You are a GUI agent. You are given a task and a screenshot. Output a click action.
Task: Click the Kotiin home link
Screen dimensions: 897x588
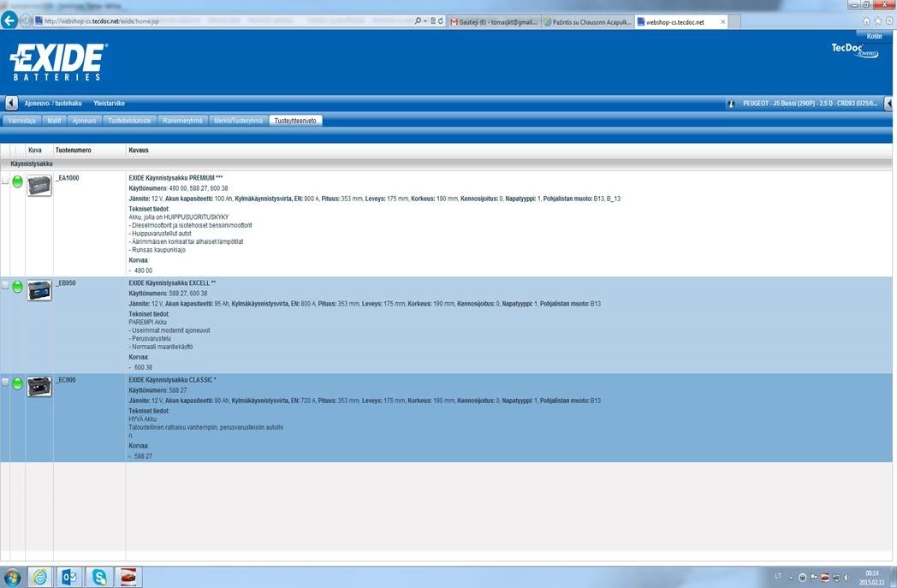click(x=874, y=36)
